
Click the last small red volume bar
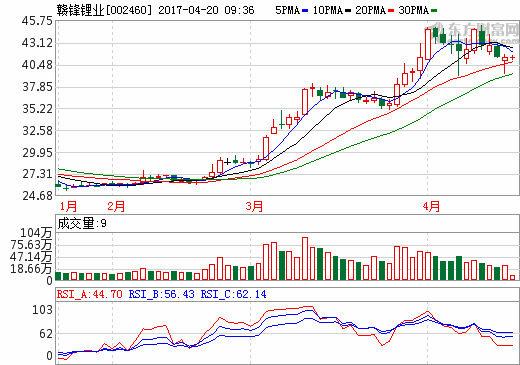(x=512, y=277)
